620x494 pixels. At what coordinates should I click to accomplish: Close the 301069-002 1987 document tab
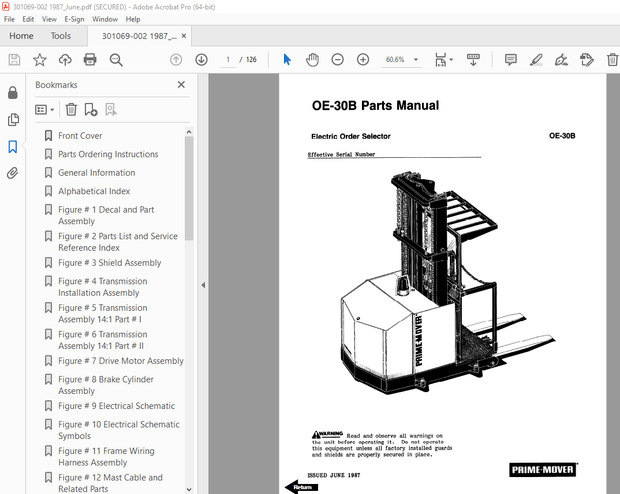pos(184,36)
